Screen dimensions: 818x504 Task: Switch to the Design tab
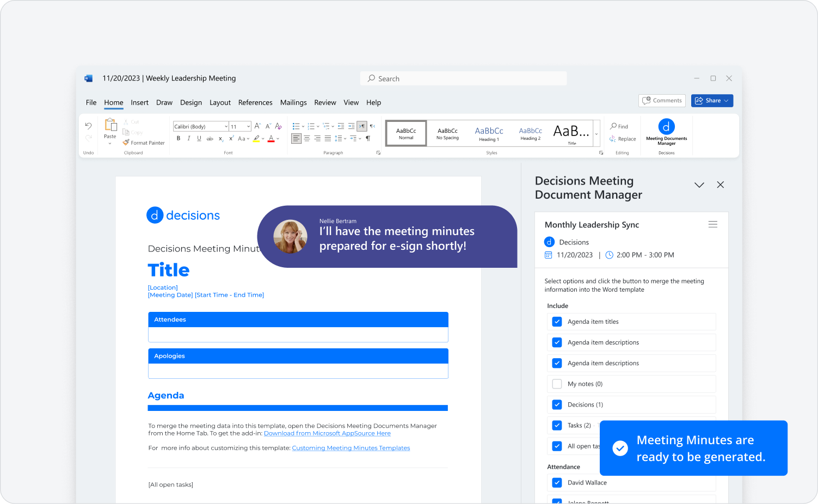[191, 102]
